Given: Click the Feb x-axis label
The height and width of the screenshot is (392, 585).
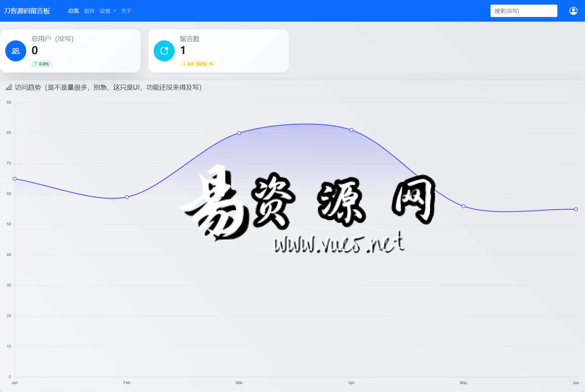Looking at the screenshot, I should pyautogui.click(x=127, y=382).
